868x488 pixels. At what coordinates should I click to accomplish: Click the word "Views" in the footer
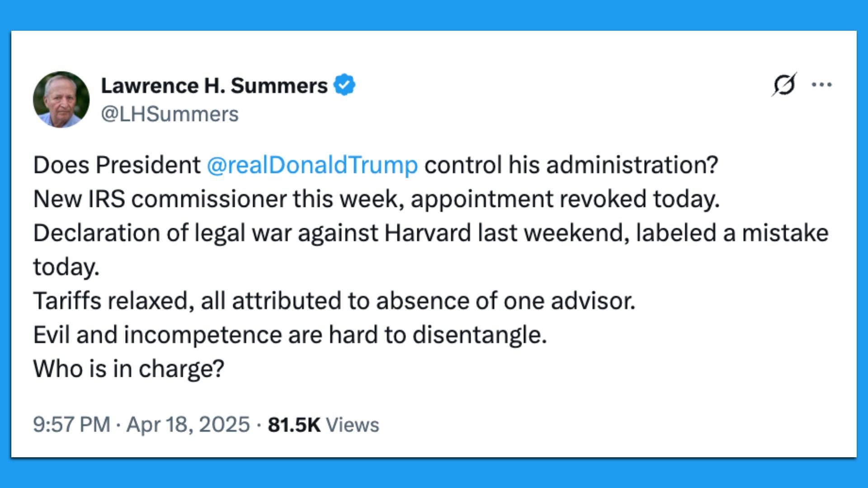[x=353, y=425]
